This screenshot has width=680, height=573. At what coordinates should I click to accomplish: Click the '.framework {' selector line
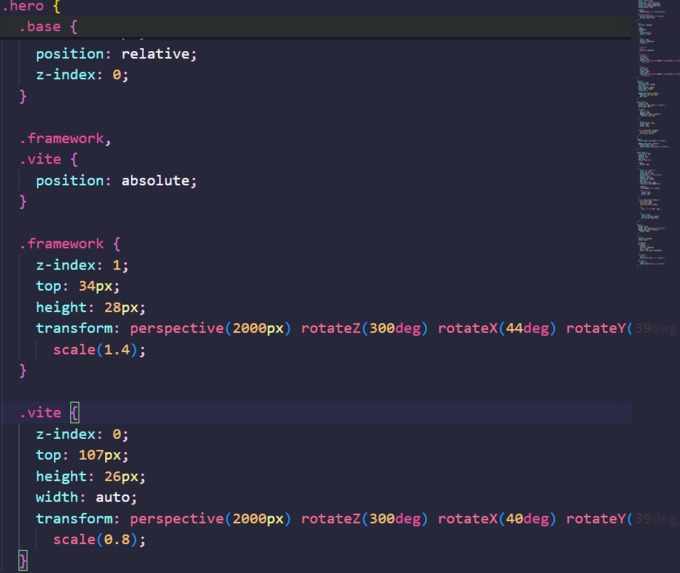pos(69,244)
